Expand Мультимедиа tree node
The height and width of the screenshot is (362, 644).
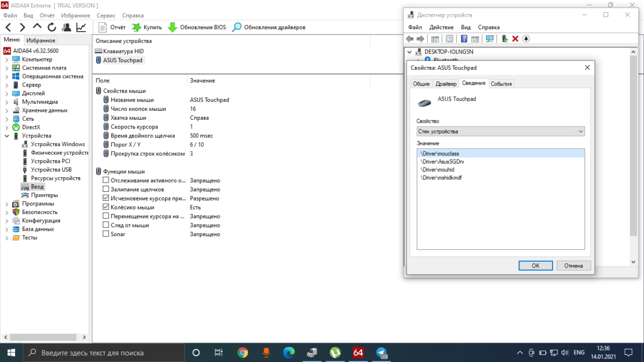pyautogui.click(x=7, y=102)
